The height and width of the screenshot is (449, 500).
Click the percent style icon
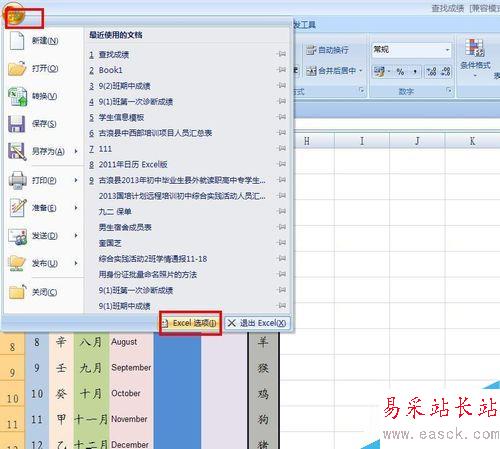pos(400,71)
